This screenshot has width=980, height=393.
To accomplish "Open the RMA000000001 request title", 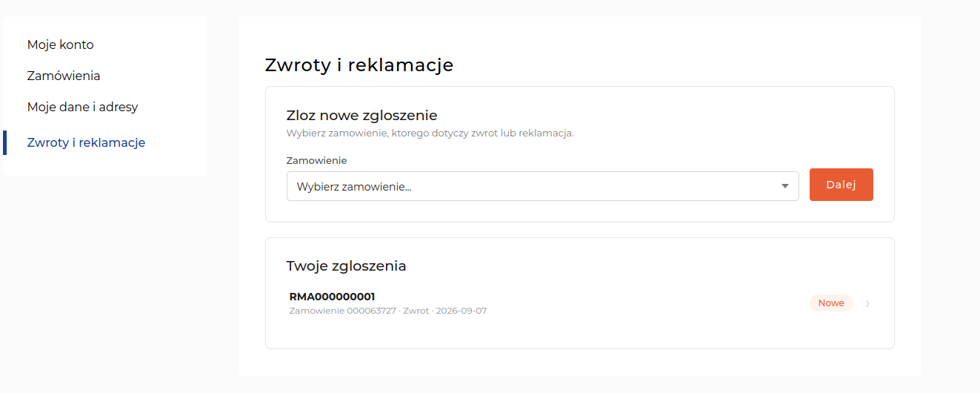I will pos(332,297).
